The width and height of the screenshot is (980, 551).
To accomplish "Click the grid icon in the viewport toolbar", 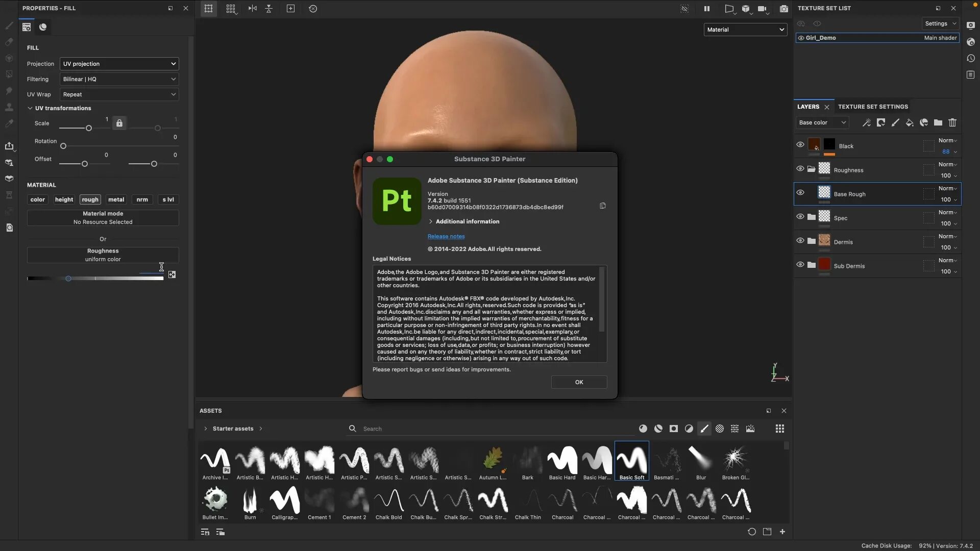I will pos(231,9).
